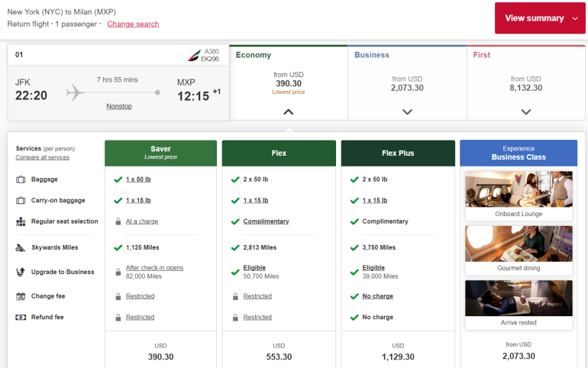The image size is (588, 368).
Task: Click the Regular seat selection icon
Action: pyautogui.click(x=20, y=222)
